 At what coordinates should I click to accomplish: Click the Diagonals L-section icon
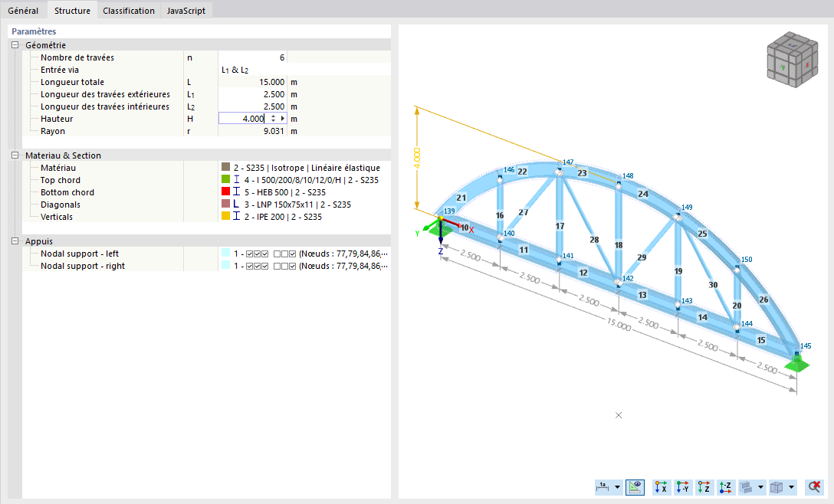coord(237,205)
